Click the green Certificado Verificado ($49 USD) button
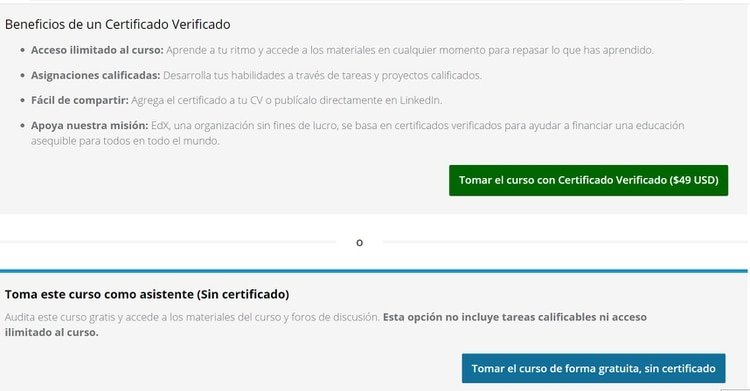This screenshot has height=391, width=750. (588, 180)
